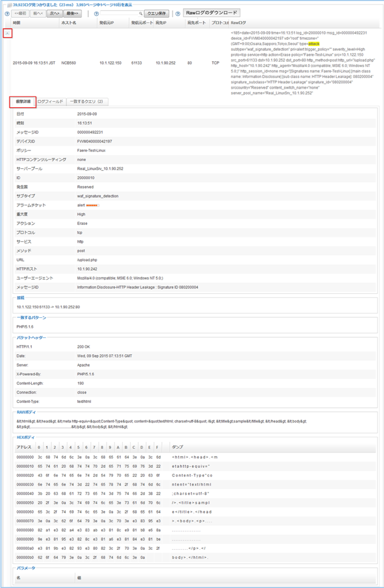
Task: Go to the next page with 次へ>
Action: tap(54, 14)
